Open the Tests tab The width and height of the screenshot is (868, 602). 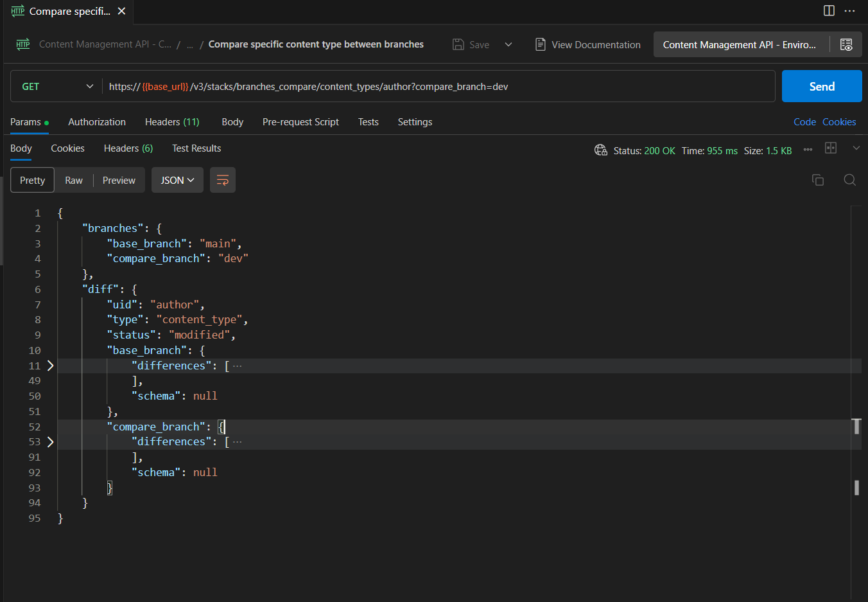(369, 122)
